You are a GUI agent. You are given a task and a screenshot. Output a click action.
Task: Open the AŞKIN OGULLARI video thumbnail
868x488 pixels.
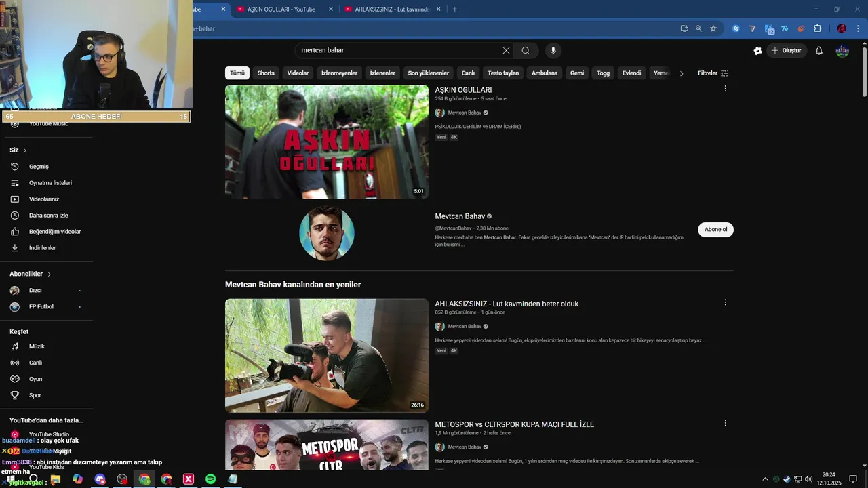[327, 142]
